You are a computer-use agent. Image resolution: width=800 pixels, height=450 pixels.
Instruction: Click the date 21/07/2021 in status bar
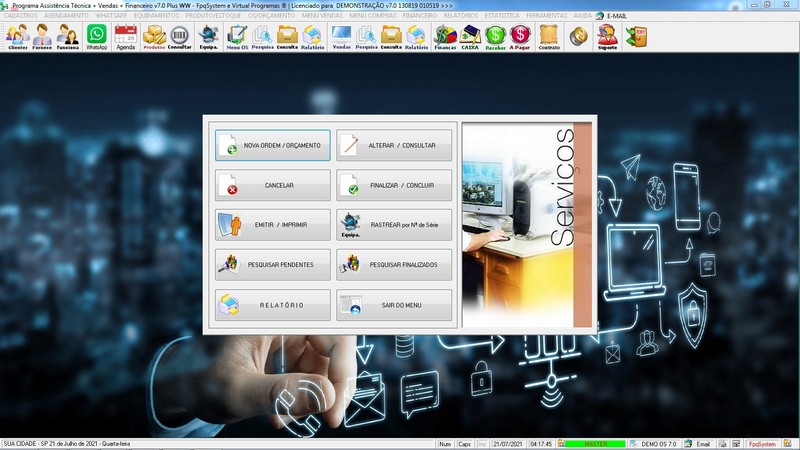coord(508,444)
